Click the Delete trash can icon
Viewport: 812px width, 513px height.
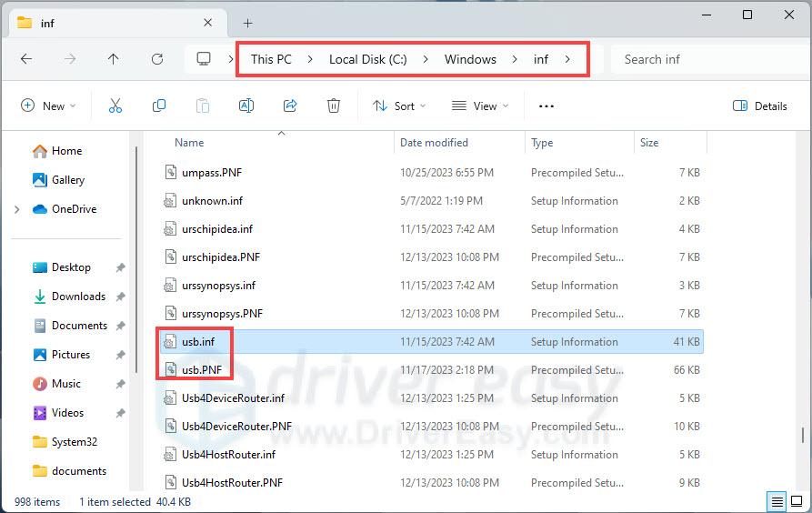pyautogui.click(x=334, y=106)
